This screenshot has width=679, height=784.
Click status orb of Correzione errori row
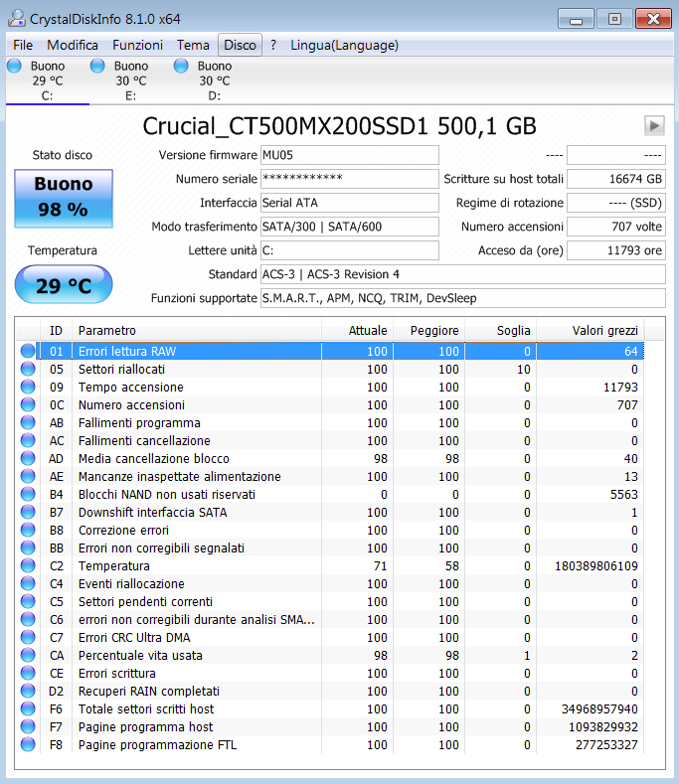(28, 530)
